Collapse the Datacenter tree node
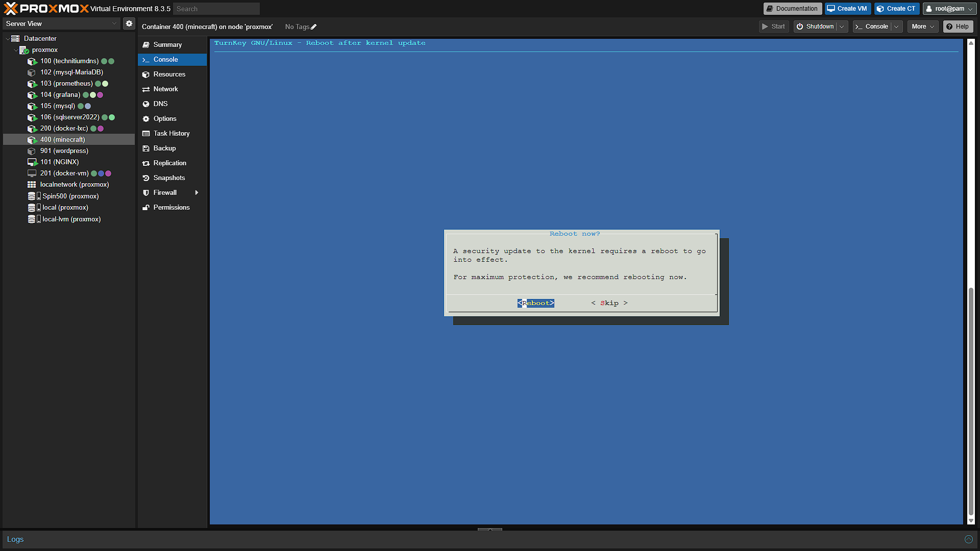The width and height of the screenshot is (980, 551). click(x=7, y=39)
